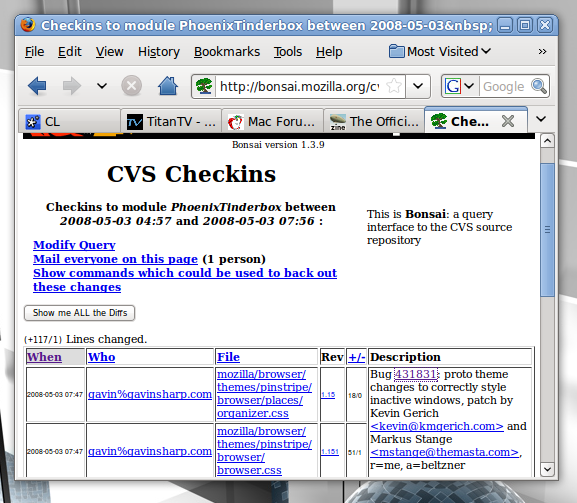
Task: Open the organizer.css file path link
Action: 264,394
